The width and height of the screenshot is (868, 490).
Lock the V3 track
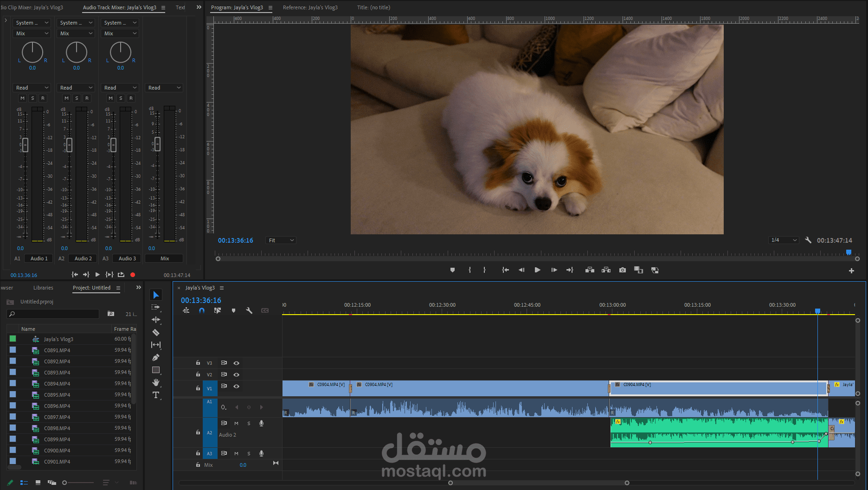(x=198, y=363)
